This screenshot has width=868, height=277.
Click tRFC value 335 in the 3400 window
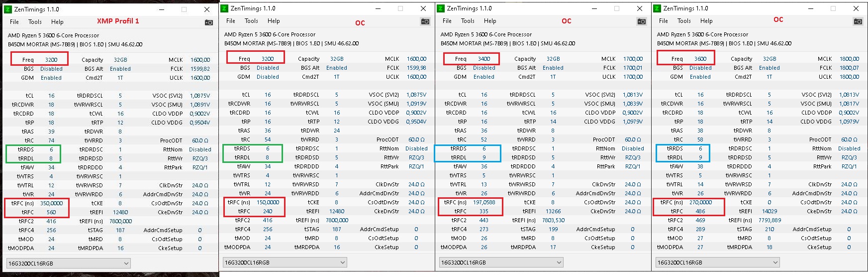point(484,211)
